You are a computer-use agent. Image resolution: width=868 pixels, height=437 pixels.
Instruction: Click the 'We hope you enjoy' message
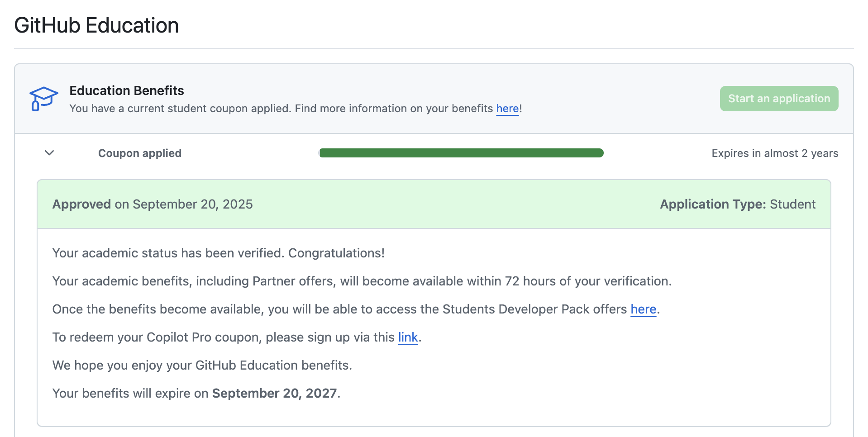coord(202,365)
